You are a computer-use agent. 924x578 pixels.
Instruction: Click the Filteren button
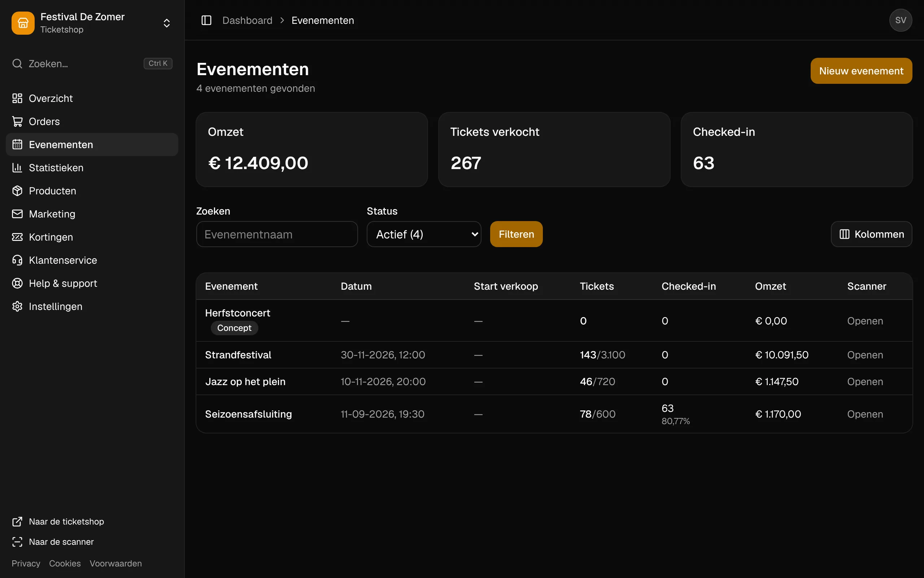(516, 234)
